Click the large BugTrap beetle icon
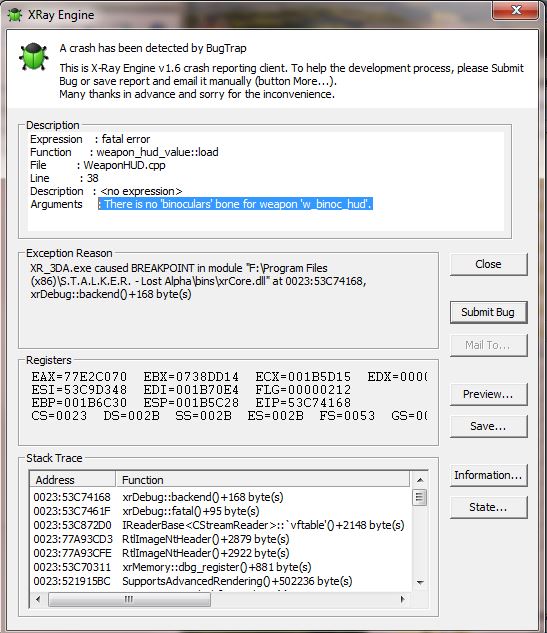This screenshot has width=547, height=633. 34,56
